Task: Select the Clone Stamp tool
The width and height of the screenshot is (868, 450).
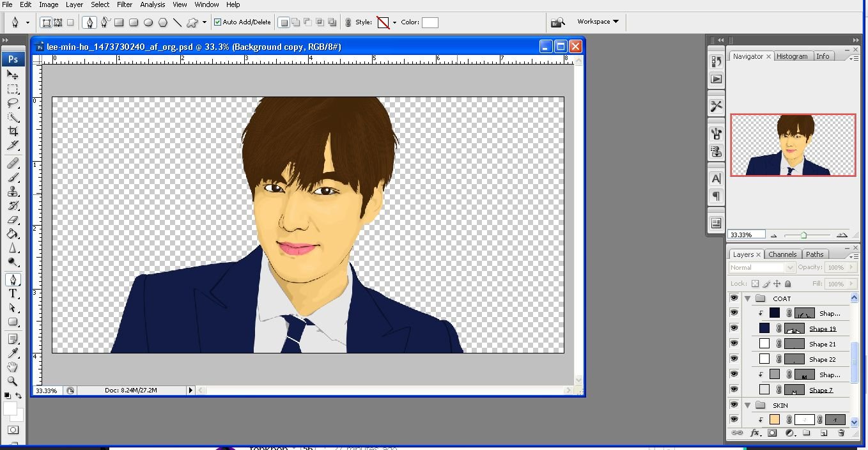Action: click(x=13, y=192)
